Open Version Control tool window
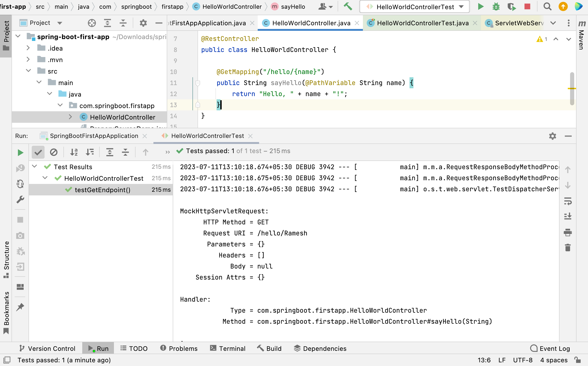The width and height of the screenshot is (588, 366). click(x=47, y=348)
